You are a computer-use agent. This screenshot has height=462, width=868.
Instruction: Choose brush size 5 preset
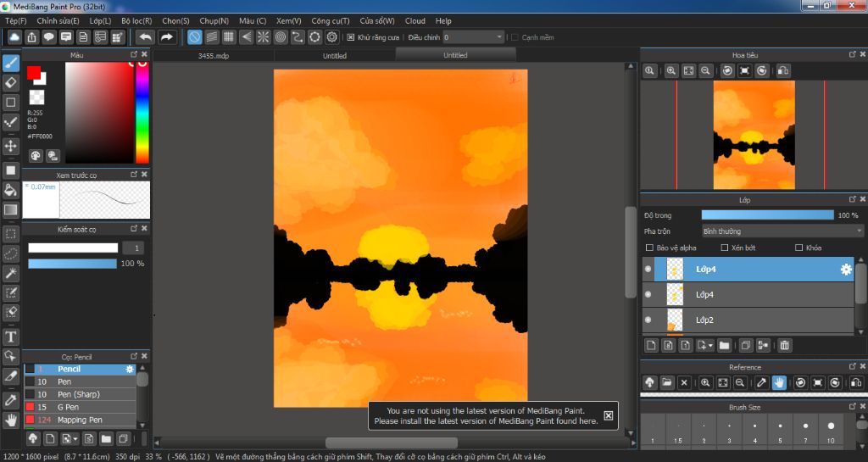(780, 431)
